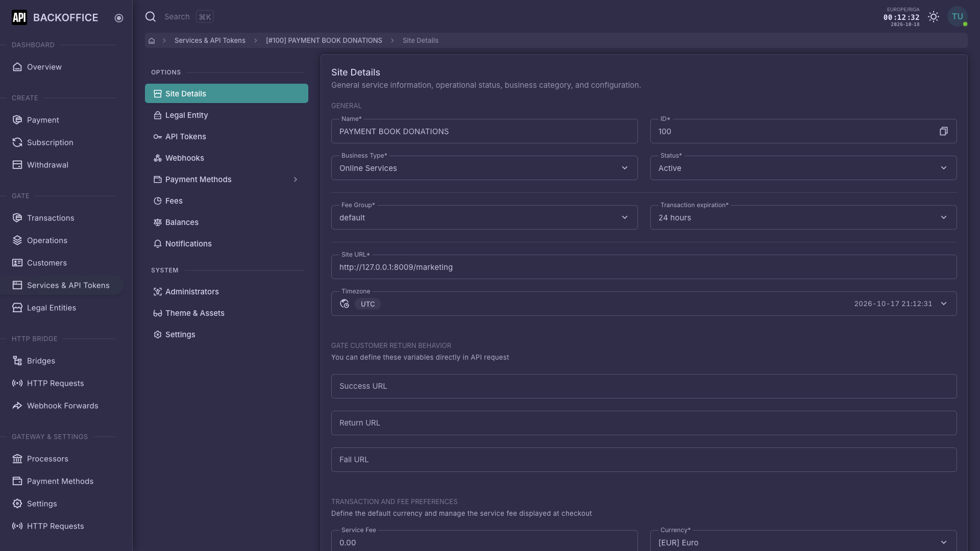Open Webhook Forwards in sidebar
This screenshot has height=551, width=980.
coord(62,406)
